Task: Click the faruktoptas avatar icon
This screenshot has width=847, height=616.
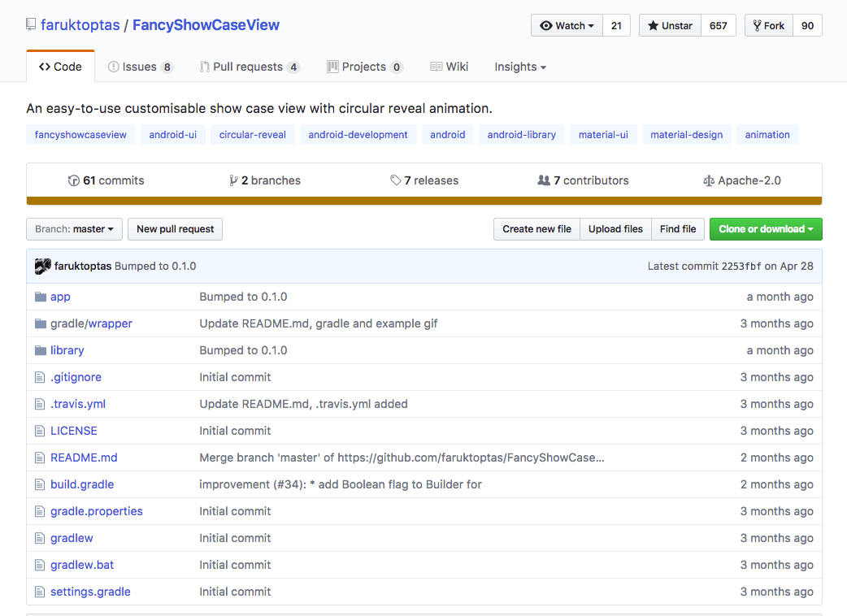Action: [x=43, y=266]
